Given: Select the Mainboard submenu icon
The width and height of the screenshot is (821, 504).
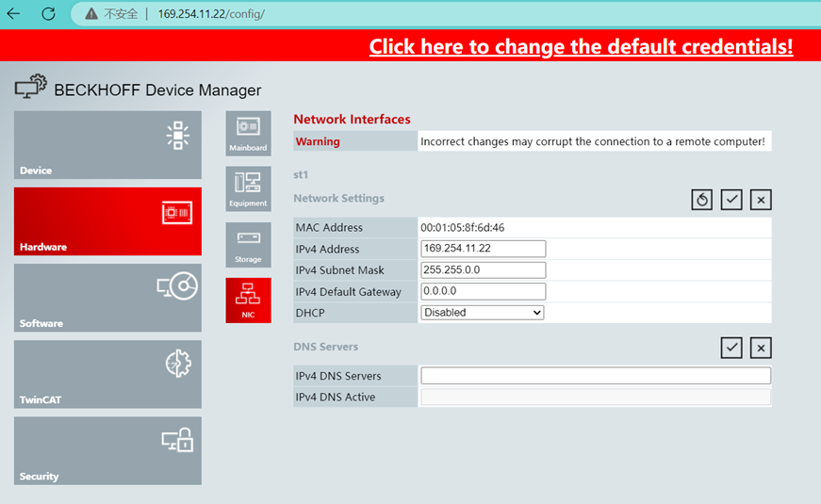Looking at the screenshot, I should (248, 134).
